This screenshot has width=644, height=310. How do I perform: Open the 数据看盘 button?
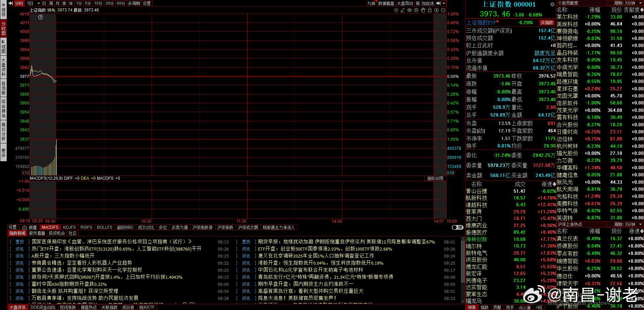(386, 3)
